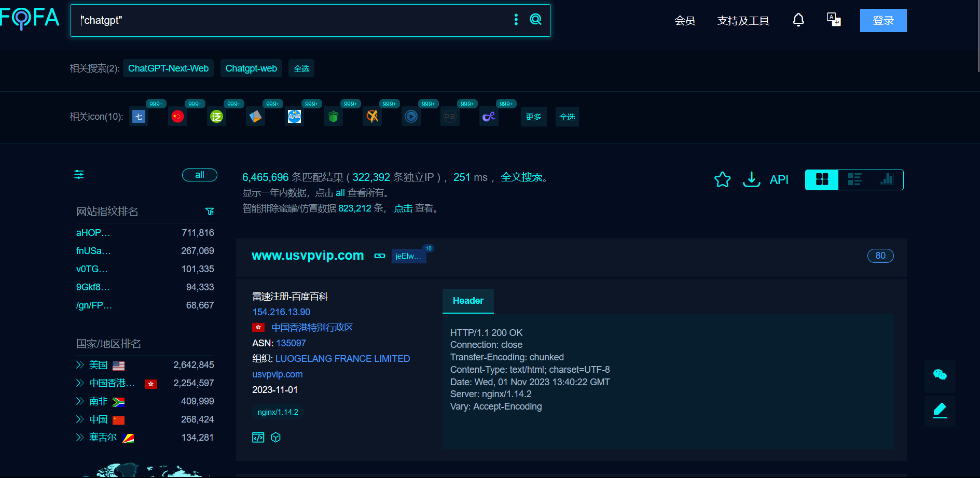Expand the 塞舌尔 country entry
Image resolution: width=980 pixels, height=478 pixels.
80,438
